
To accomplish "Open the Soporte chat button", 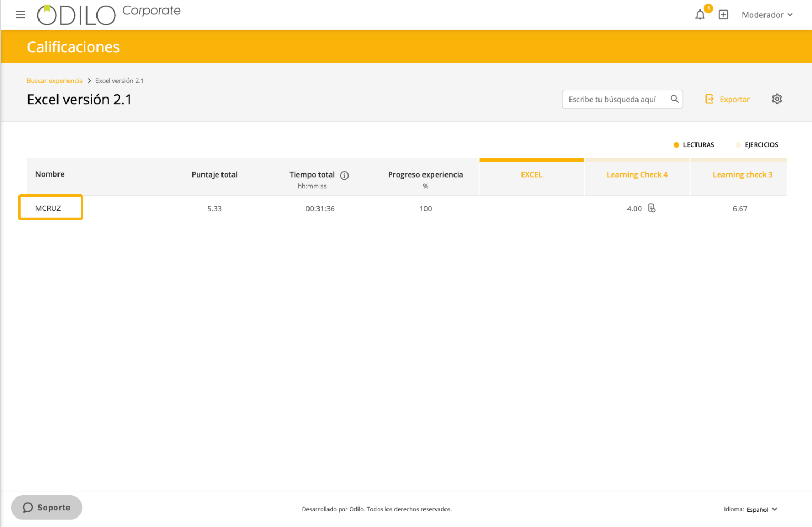I will [46, 508].
